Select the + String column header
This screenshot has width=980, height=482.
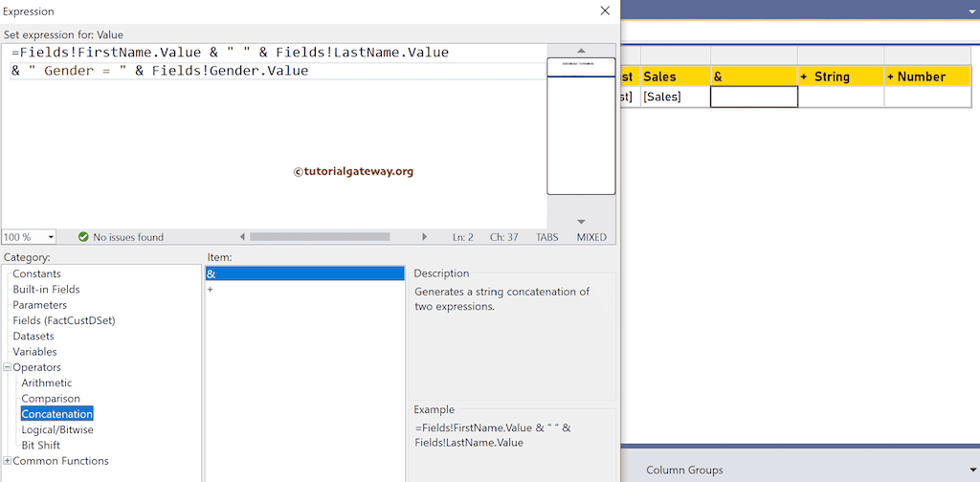(840, 77)
